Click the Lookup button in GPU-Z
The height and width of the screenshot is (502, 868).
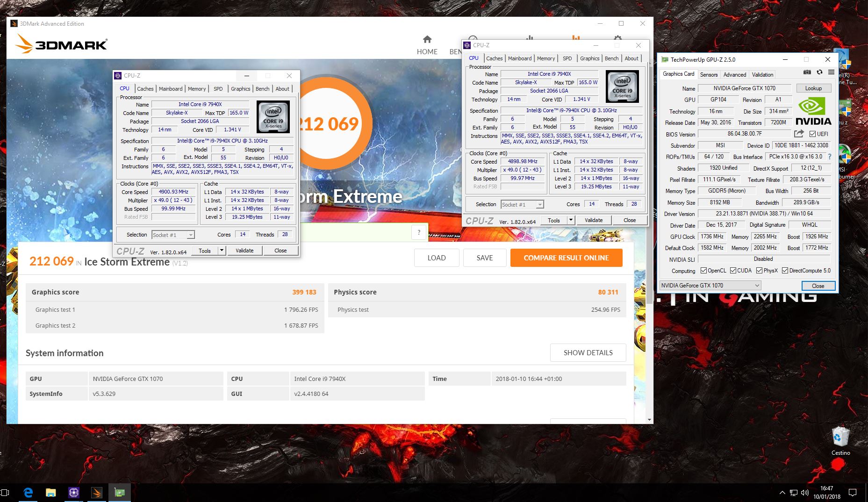813,88
